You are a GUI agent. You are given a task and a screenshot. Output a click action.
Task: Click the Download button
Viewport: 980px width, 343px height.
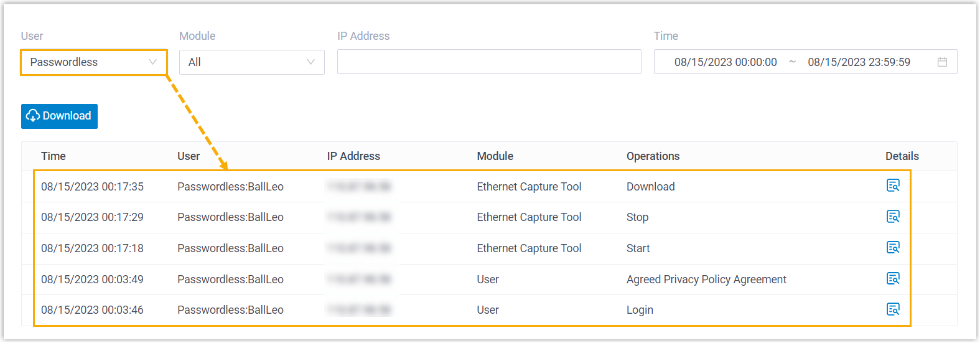(59, 116)
